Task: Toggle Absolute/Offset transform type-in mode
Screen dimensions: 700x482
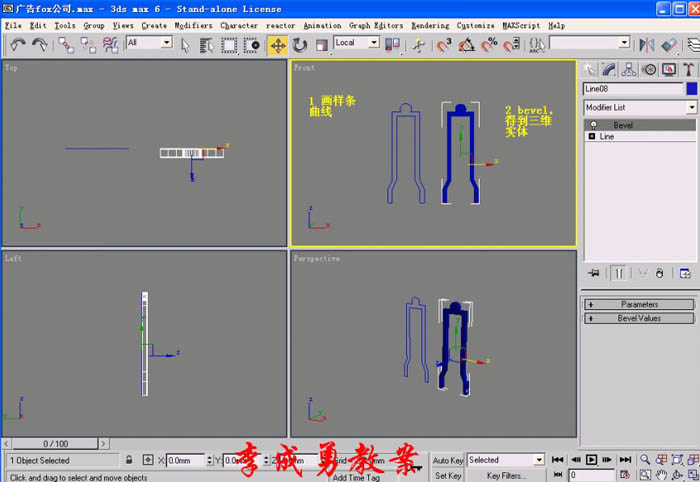Action: [x=148, y=460]
